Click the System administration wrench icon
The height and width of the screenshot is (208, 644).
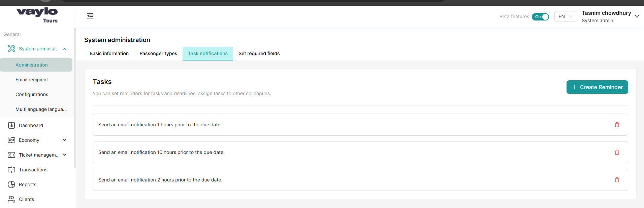[x=11, y=49]
